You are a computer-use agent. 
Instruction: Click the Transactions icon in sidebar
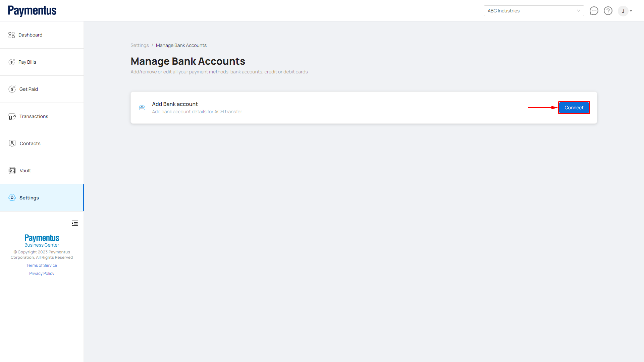point(12,117)
